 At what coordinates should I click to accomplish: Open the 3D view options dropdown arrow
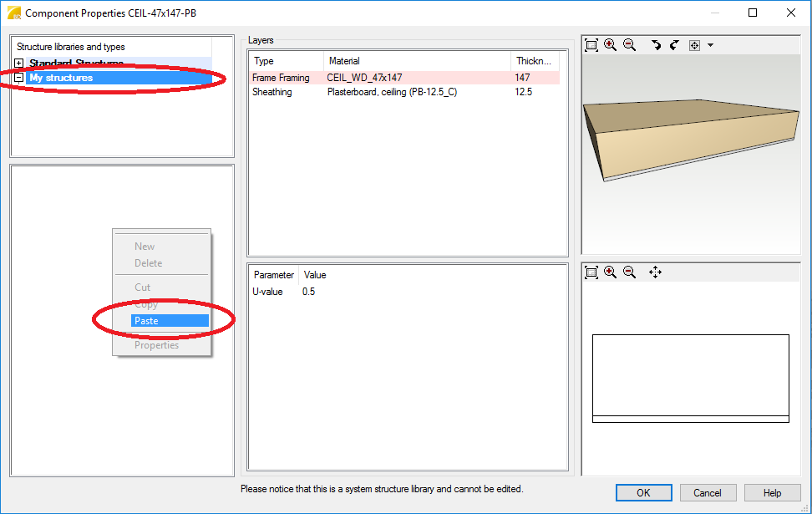pyautogui.click(x=710, y=46)
